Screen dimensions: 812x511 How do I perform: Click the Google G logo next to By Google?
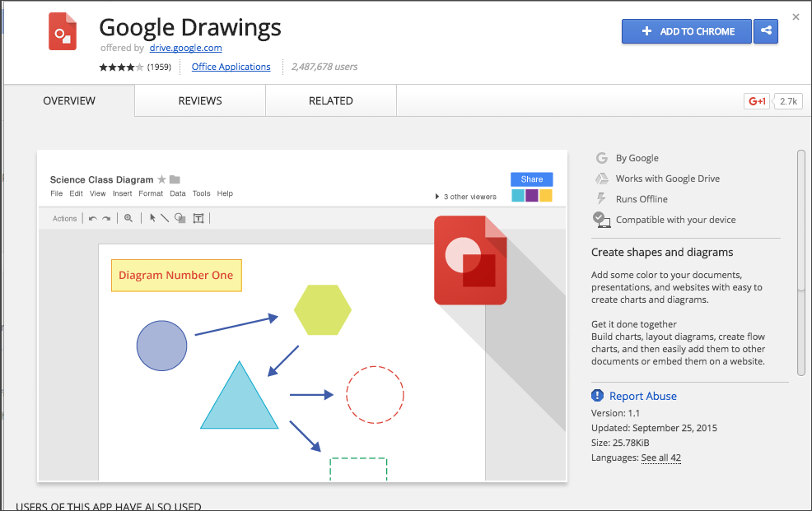coord(601,158)
